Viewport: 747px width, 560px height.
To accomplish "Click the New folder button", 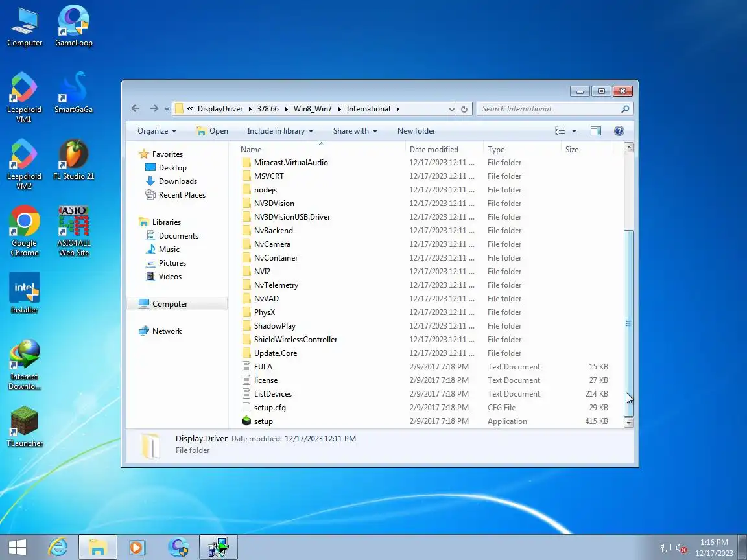I will pos(416,131).
